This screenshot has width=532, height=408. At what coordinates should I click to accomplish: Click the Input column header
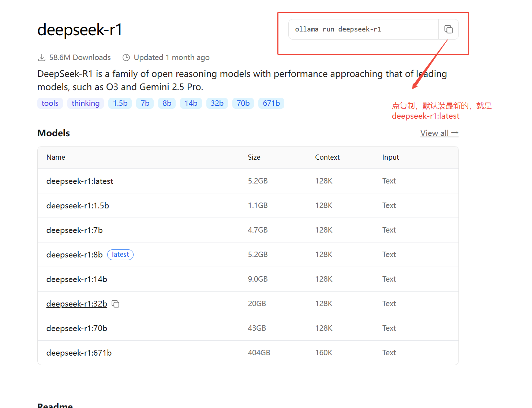[x=390, y=157]
